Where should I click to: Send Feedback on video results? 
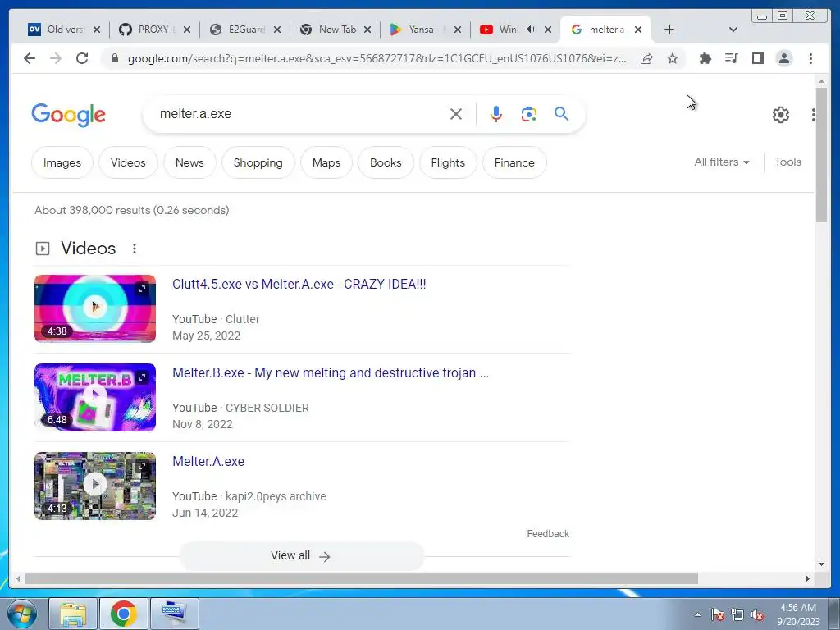[548, 533]
